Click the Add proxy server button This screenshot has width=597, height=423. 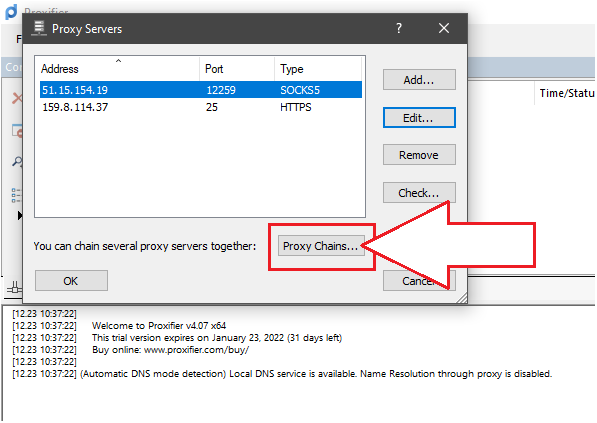pyautogui.click(x=419, y=80)
